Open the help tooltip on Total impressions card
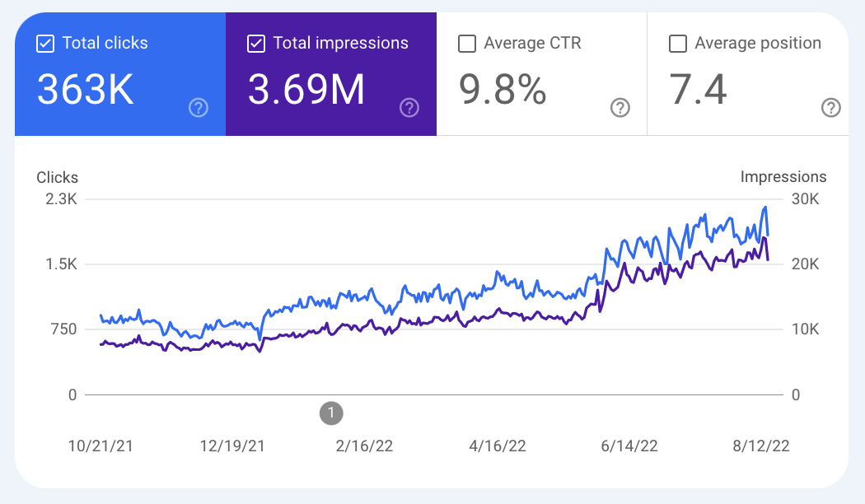Viewport: 865px width, 504px height. point(409,108)
